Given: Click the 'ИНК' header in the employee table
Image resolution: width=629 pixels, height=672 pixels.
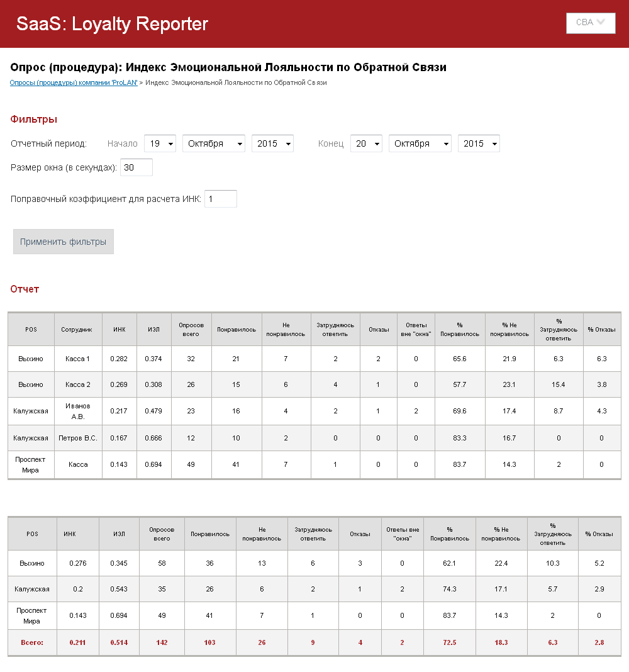Looking at the screenshot, I should click(120, 329).
